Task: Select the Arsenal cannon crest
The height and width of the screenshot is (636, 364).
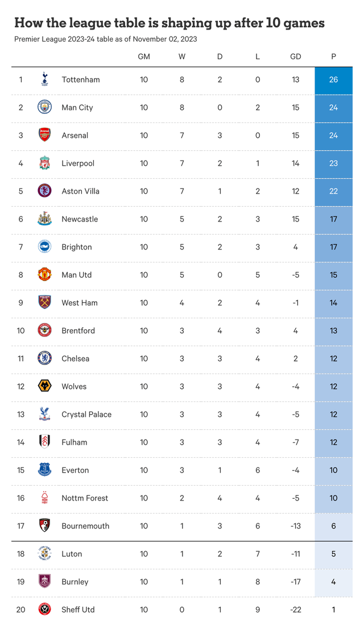Action: (44, 135)
